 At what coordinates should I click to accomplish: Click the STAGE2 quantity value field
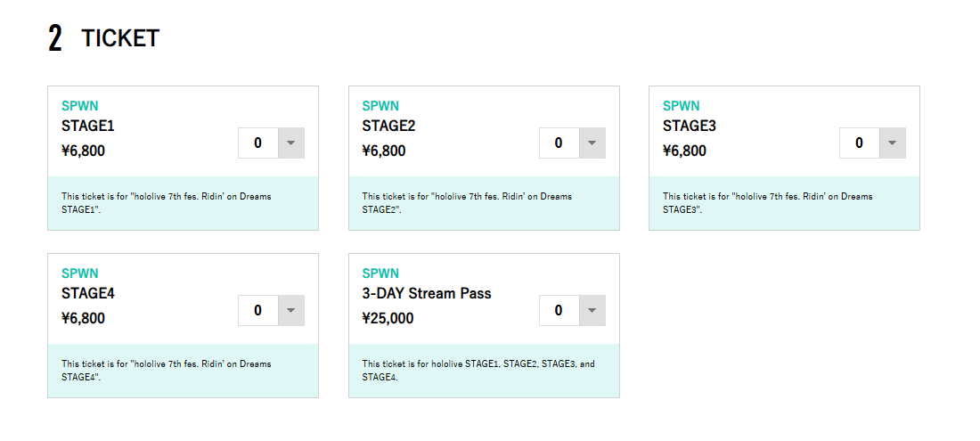[x=559, y=143]
